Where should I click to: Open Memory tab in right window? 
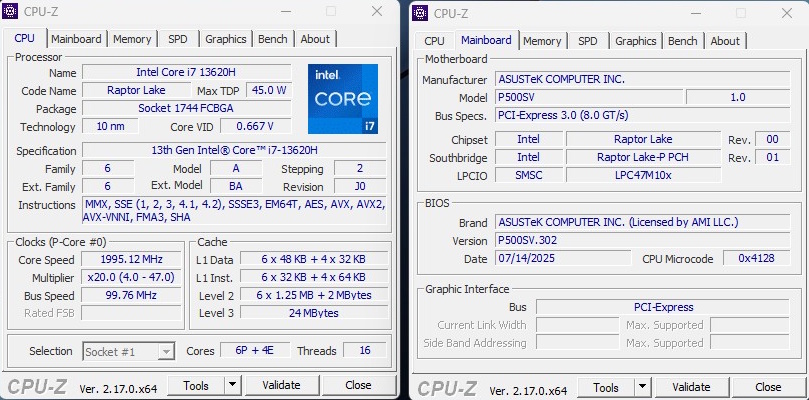tap(542, 41)
